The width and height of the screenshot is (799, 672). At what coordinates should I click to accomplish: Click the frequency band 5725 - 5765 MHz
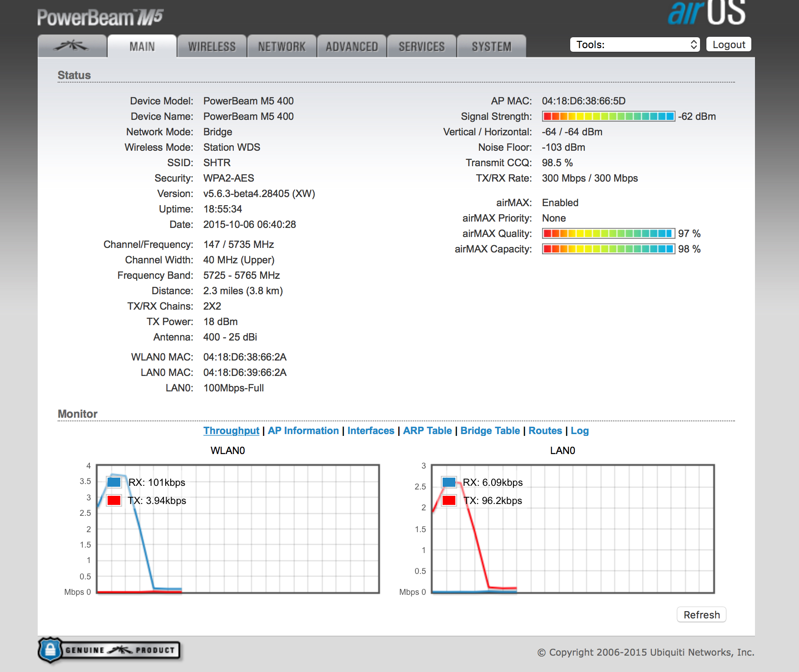tap(242, 275)
